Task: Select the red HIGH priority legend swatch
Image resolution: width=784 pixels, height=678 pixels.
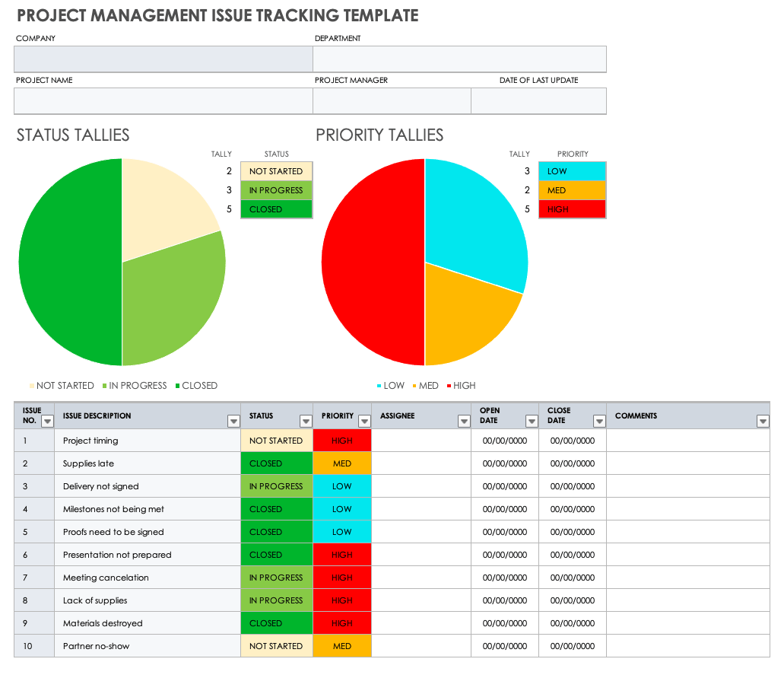Action: click(x=572, y=209)
